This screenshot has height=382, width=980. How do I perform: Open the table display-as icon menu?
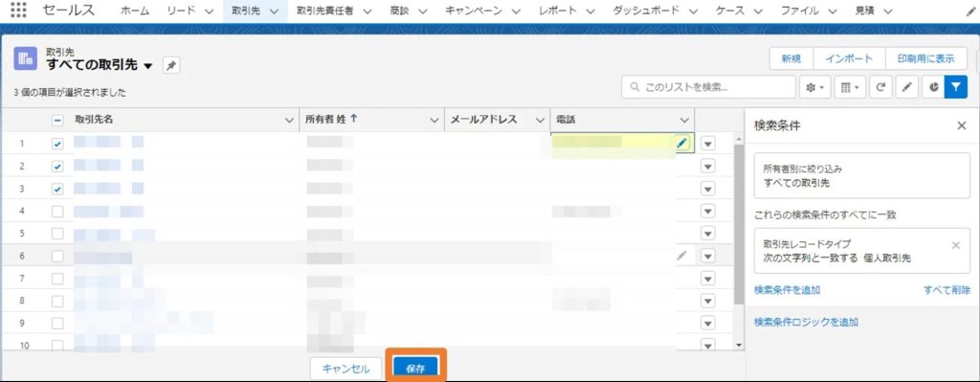click(850, 87)
